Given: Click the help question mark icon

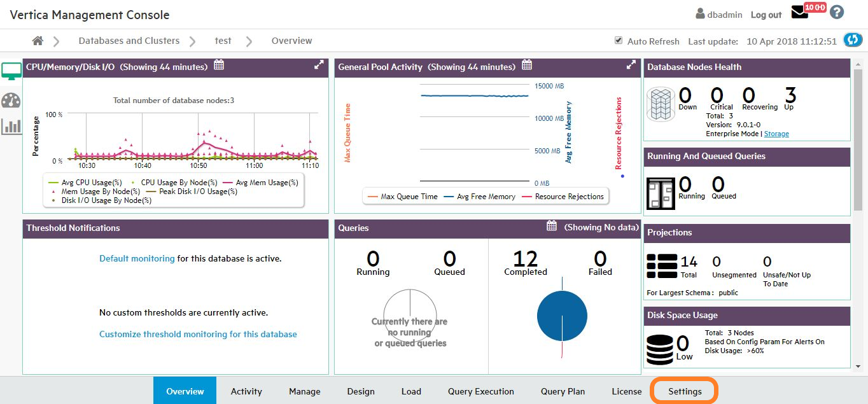Looking at the screenshot, I should 837,12.
